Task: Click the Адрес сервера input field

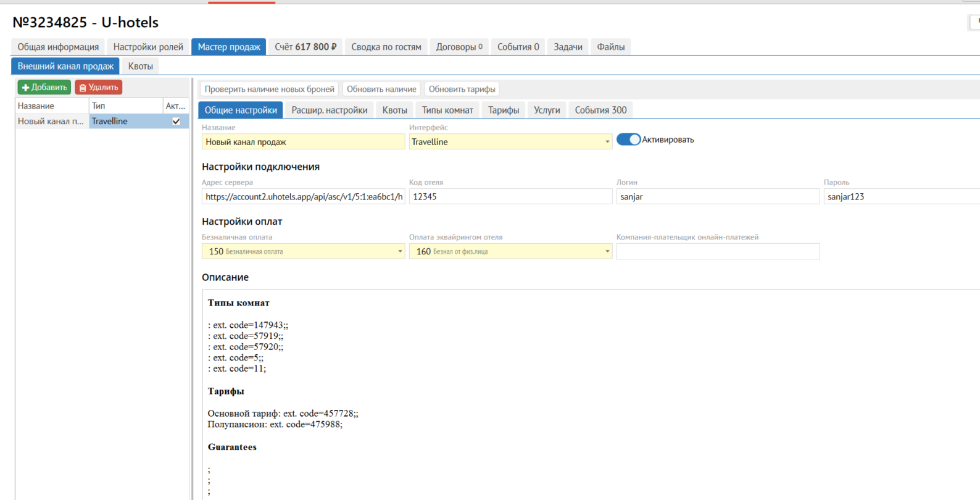Action: tap(303, 197)
